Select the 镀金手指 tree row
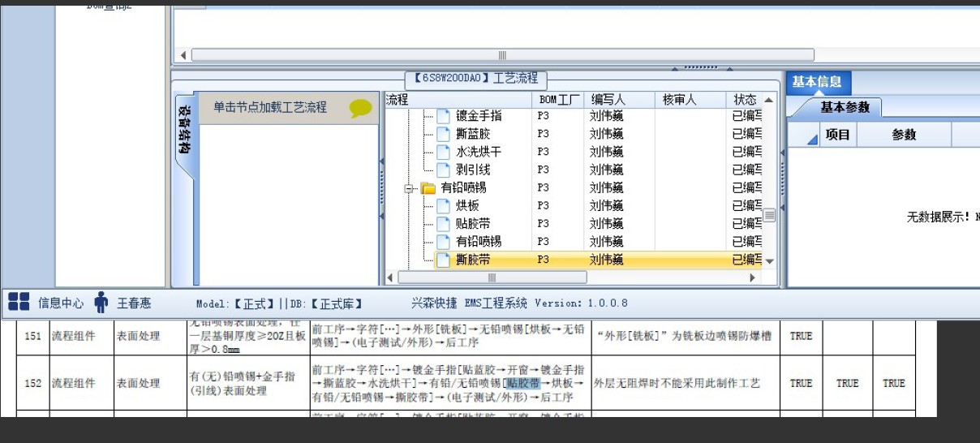 (573, 116)
